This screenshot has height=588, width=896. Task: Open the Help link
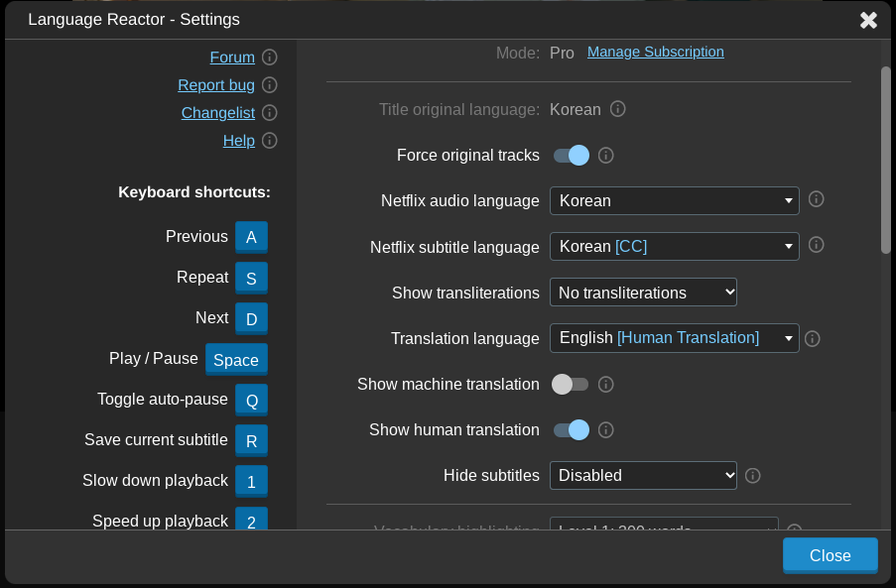239,141
